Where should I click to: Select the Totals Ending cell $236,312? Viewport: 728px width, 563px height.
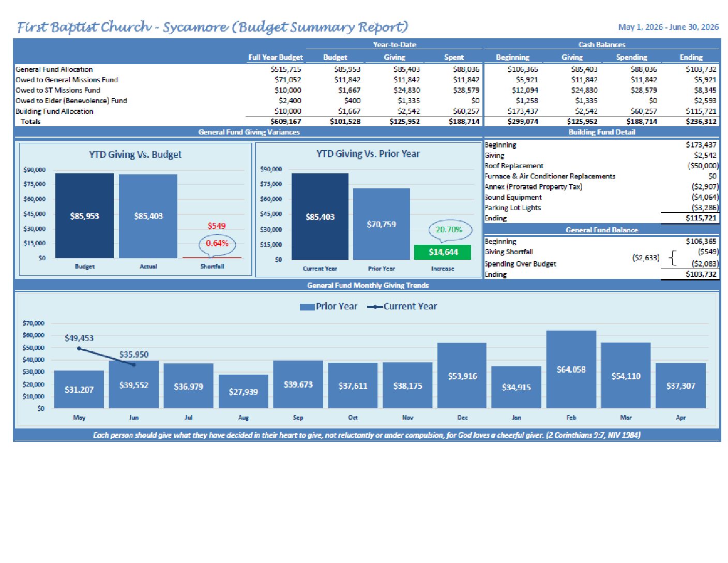tap(701, 122)
